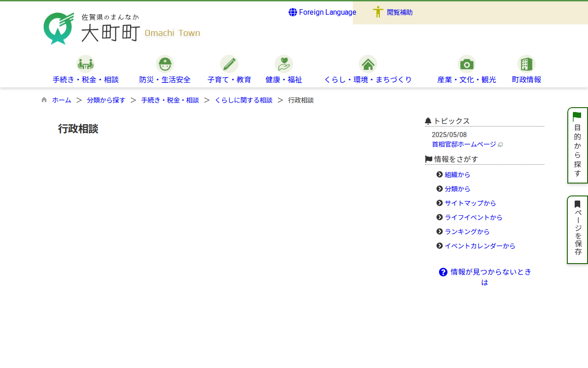Click the 防災・生活安全 helmet icon
The height and width of the screenshot is (368, 588).
[164, 64]
